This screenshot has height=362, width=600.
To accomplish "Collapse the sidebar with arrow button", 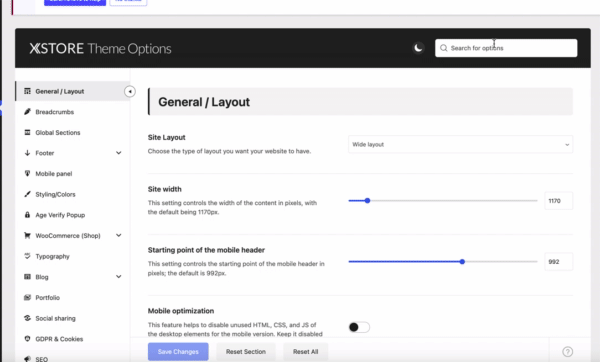I will pos(130,91).
